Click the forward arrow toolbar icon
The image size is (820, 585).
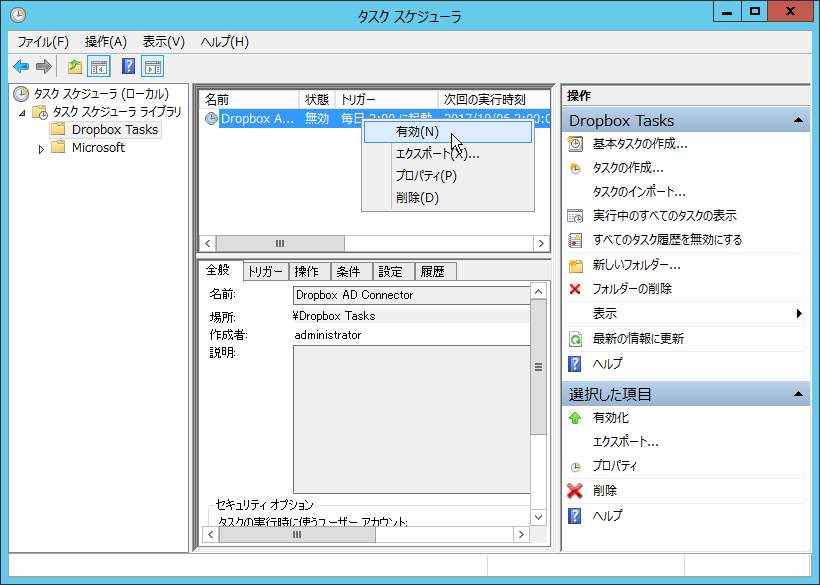[x=44, y=66]
